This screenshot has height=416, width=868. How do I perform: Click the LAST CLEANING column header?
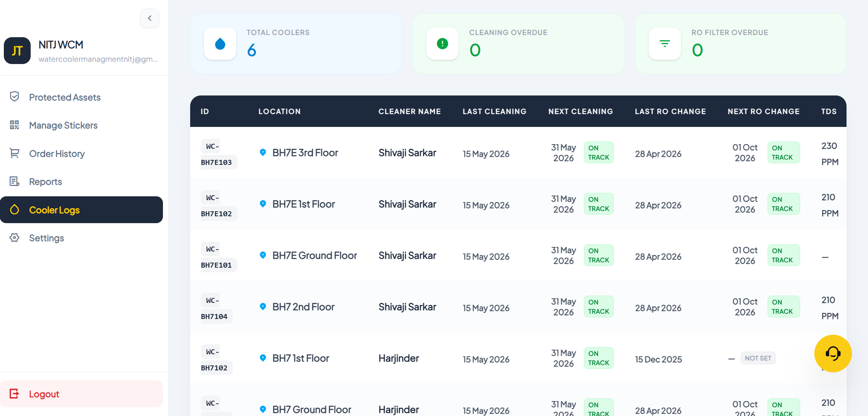[x=495, y=111]
